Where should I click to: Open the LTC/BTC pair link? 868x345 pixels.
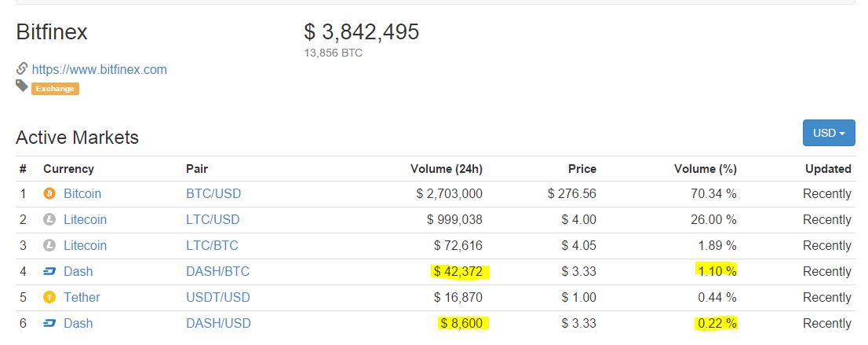(x=213, y=246)
